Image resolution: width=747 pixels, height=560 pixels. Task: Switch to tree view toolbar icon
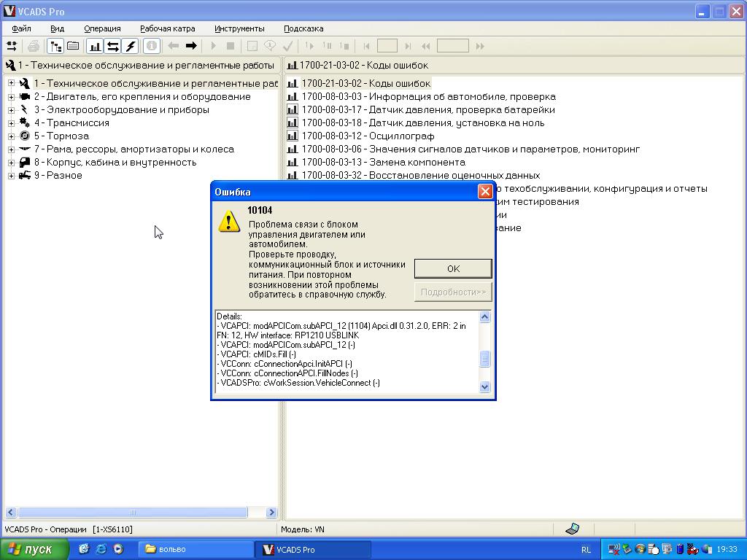click(x=55, y=46)
